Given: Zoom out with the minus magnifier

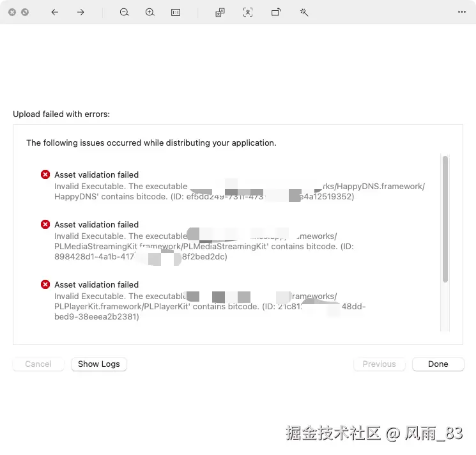Looking at the screenshot, I should [125, 12].
